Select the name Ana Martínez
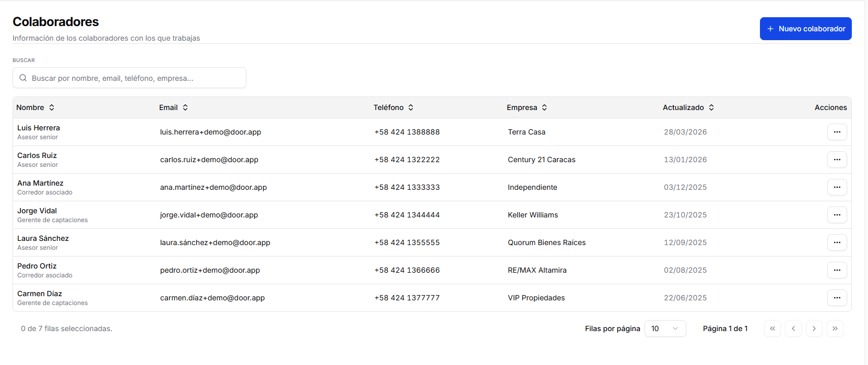 point(40,183)
